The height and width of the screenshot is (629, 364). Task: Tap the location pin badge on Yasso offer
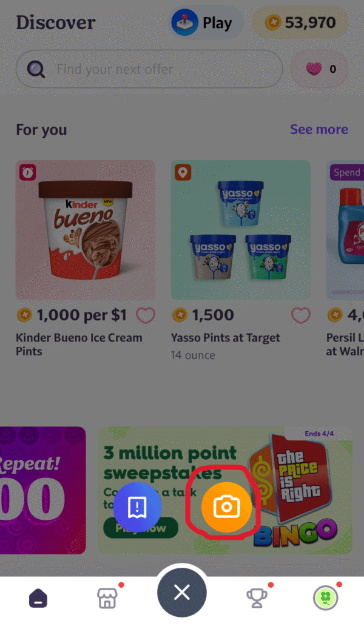click(x=183, y=172)
